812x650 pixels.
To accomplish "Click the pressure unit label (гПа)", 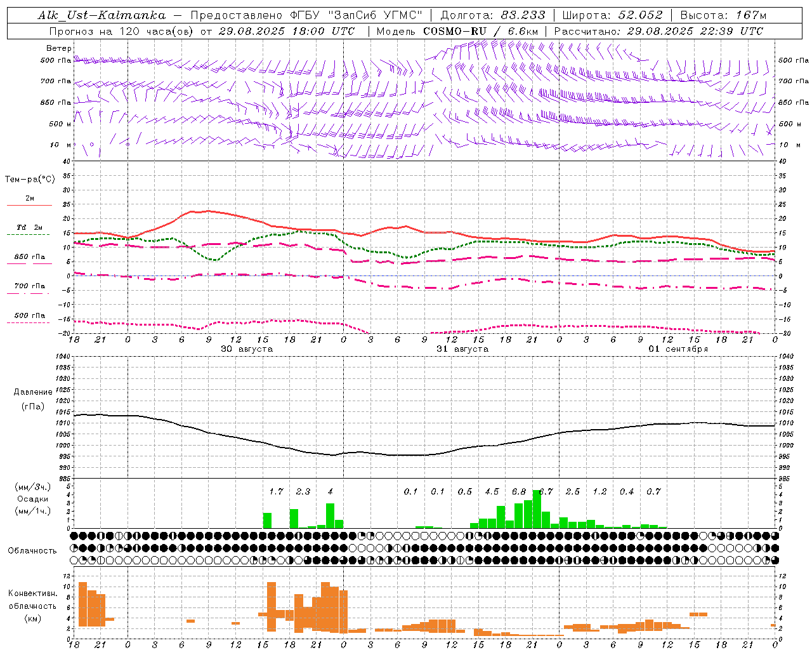I will tap(33, 407).
